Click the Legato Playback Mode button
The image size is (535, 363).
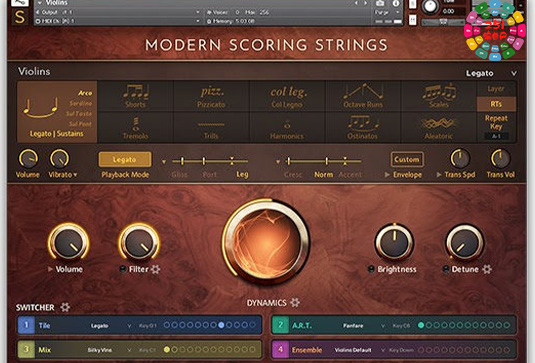pyautogui.click(x=125, y=159)
